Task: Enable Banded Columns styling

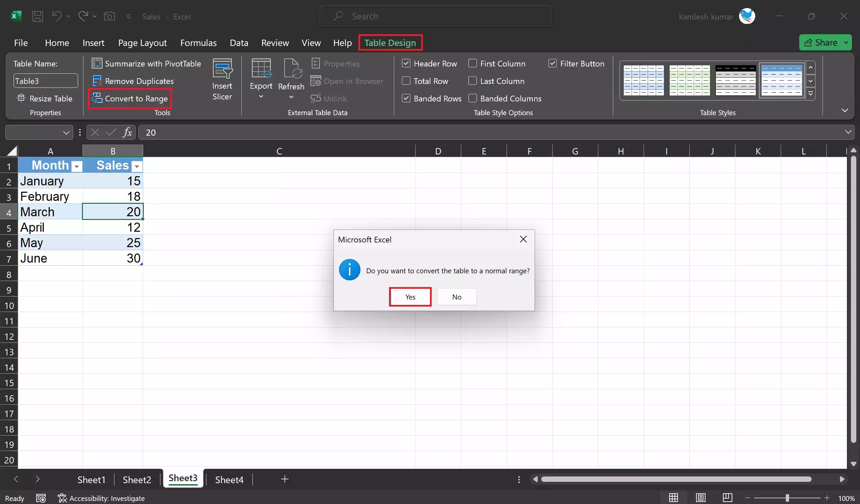Action: 473,98
